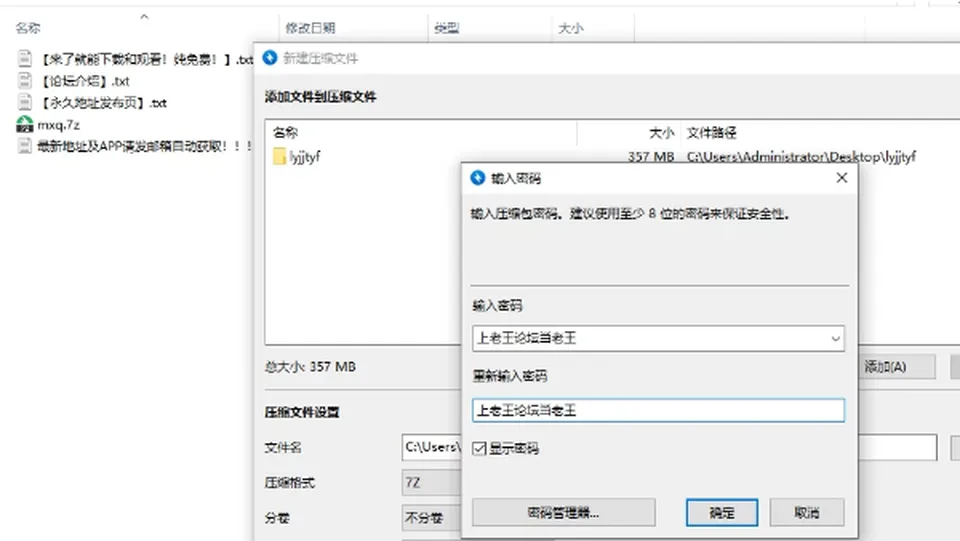Select the lyjjtyf folder icon in file list

click(x=279, y=157)
